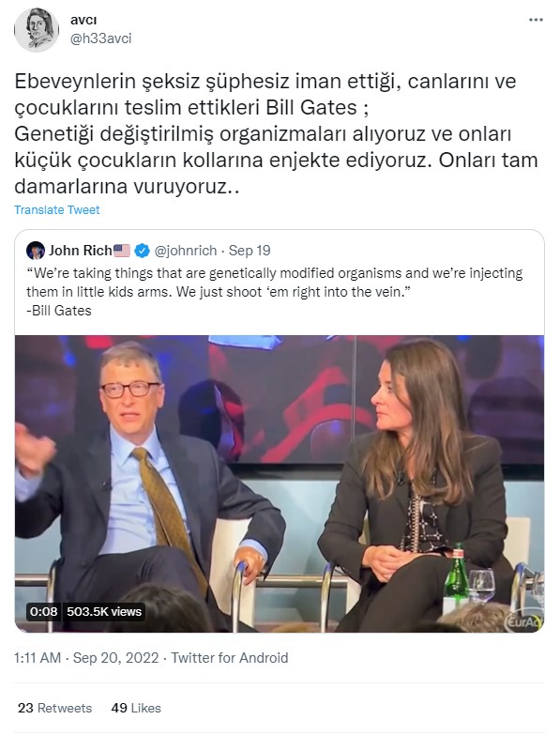Click the John Rich name in quoted tweet

tap(80, 251)
